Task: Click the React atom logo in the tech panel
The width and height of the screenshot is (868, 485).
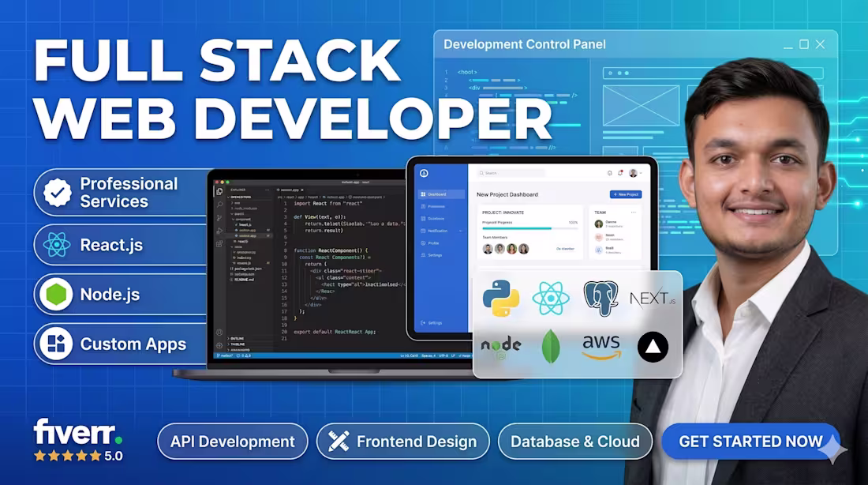Action: click(x=551, y=299)
